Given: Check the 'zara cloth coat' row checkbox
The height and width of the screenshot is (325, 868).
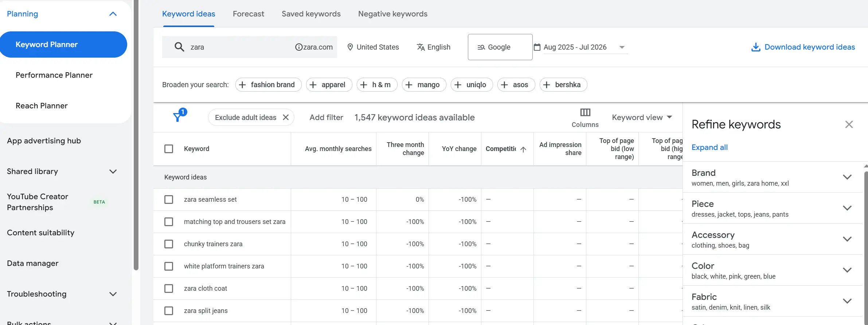Looking at the screenshot, I should pyautogui.click(x=169, y=289).
